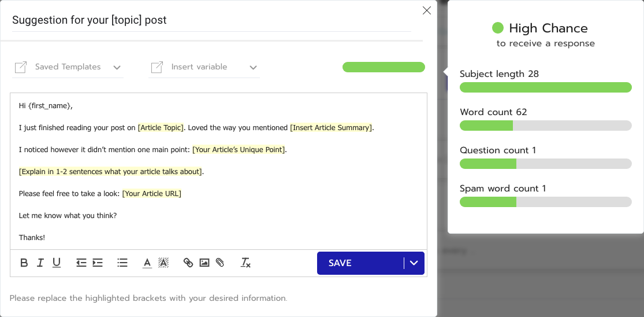The width and height of the screenshot is (644, 317).
Task: Clear formatting with the Tx icon
Action: [x=245, y=263]
